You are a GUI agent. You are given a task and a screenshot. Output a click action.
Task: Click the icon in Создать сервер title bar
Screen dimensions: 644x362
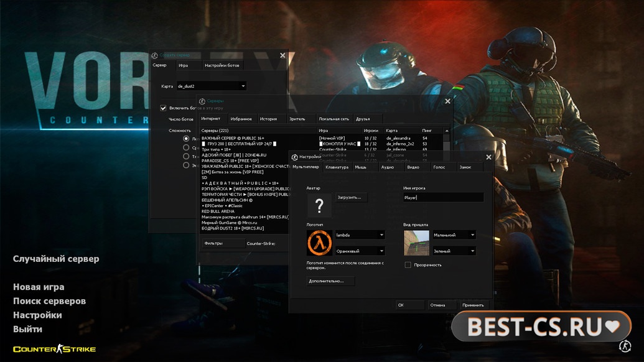(x=155, y=55)
